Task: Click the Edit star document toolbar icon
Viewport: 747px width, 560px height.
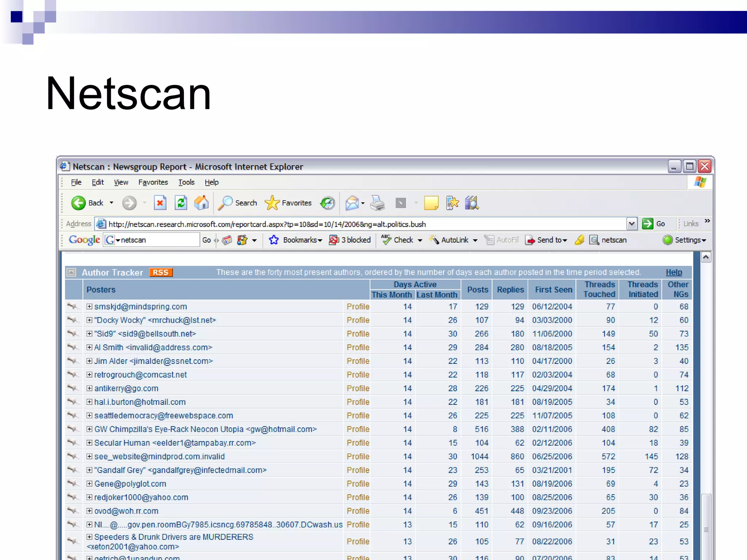Action: (x=452, y=203)
